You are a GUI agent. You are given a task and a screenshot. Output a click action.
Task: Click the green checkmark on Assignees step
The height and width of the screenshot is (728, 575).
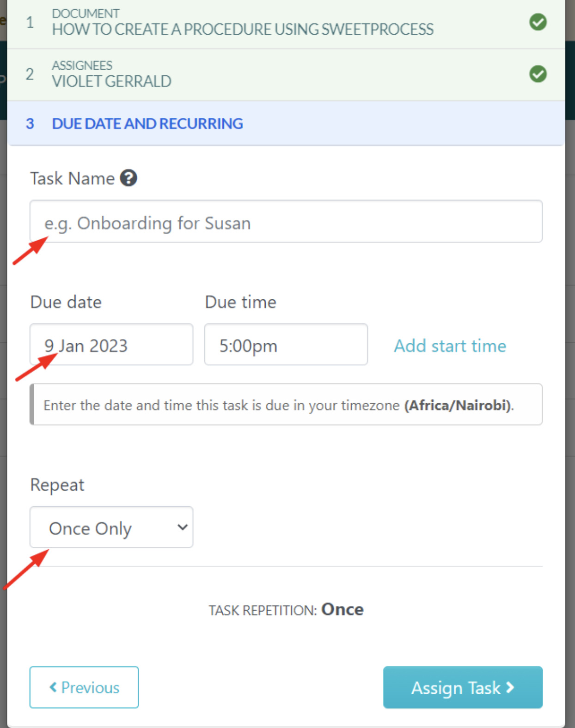tap(538, 74)
